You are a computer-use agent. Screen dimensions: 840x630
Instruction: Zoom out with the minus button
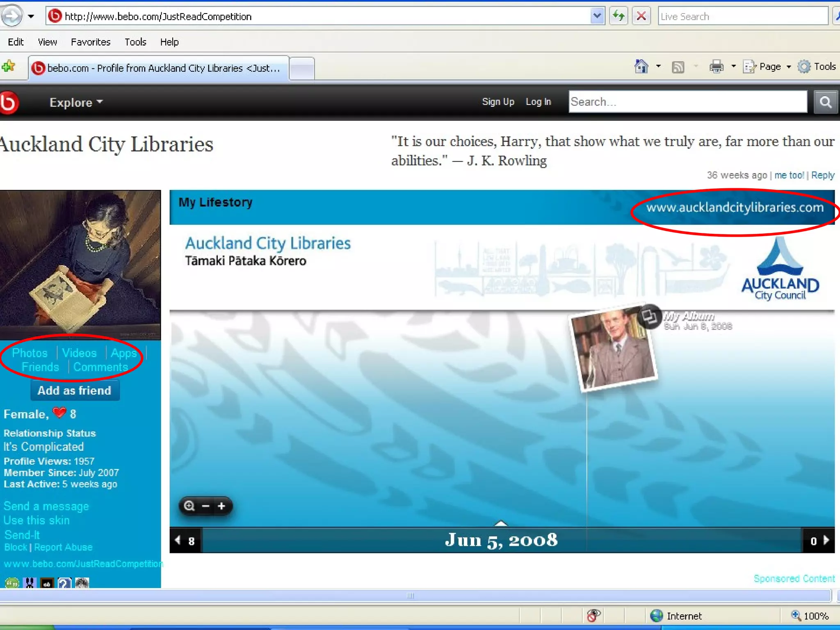[x=206, y=506]
